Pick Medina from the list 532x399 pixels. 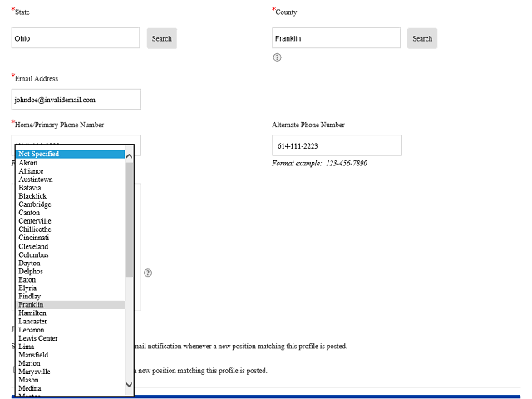pos(71,388)
